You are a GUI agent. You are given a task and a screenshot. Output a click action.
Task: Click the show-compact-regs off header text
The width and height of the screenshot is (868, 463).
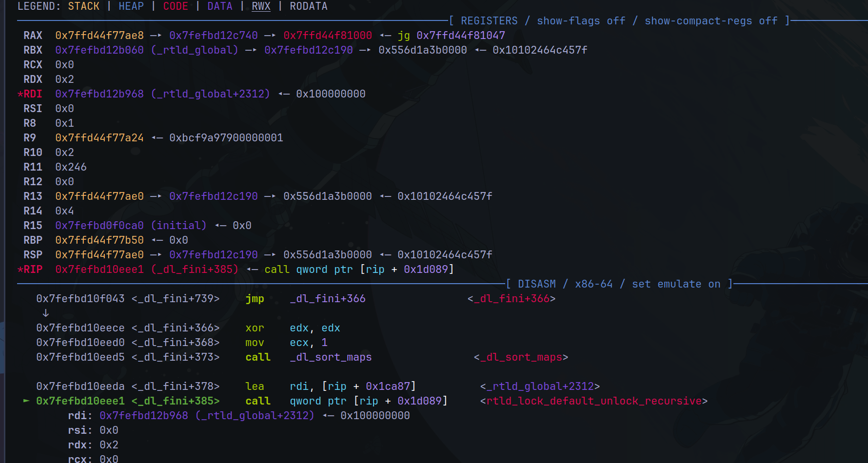click(x=711, y=21)
